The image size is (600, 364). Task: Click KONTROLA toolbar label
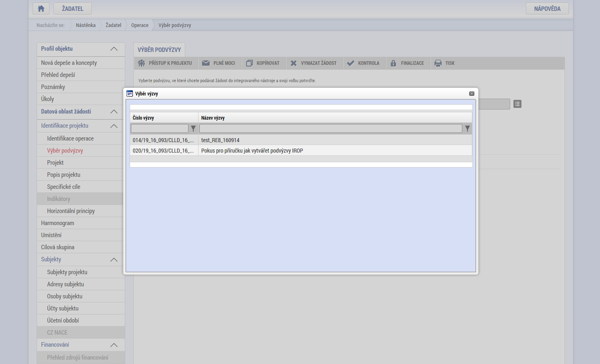[368, 63]
